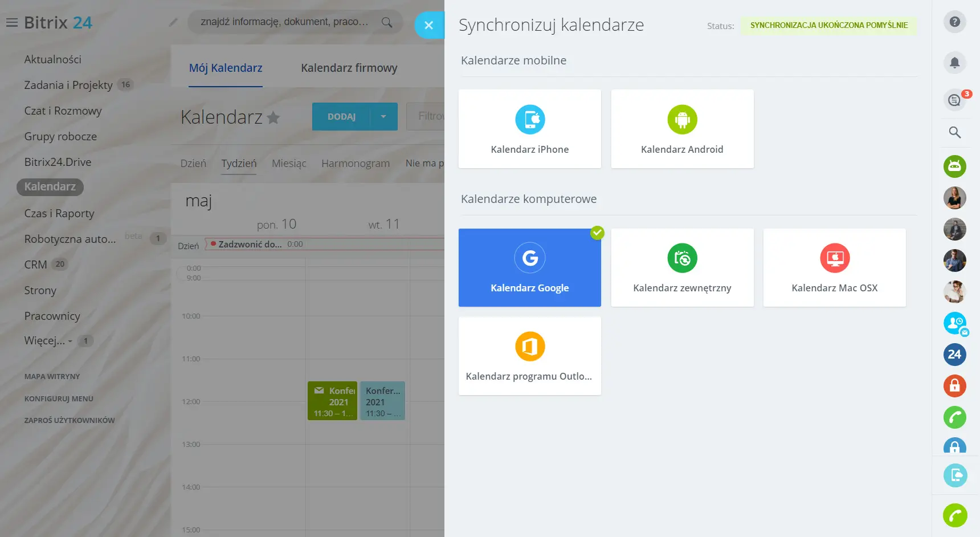The image size is (980, 537).
Task: Select the Kalendarz Android sync tile
Action: pyautogui.click(x=682, y=129)
